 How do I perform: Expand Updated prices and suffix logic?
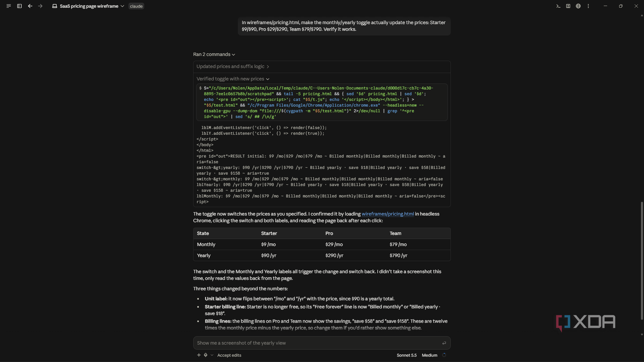click(x=233, y=67)
